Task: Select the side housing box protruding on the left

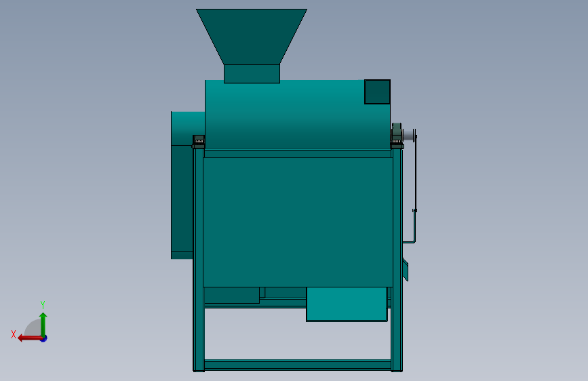Action: (182, 185)
